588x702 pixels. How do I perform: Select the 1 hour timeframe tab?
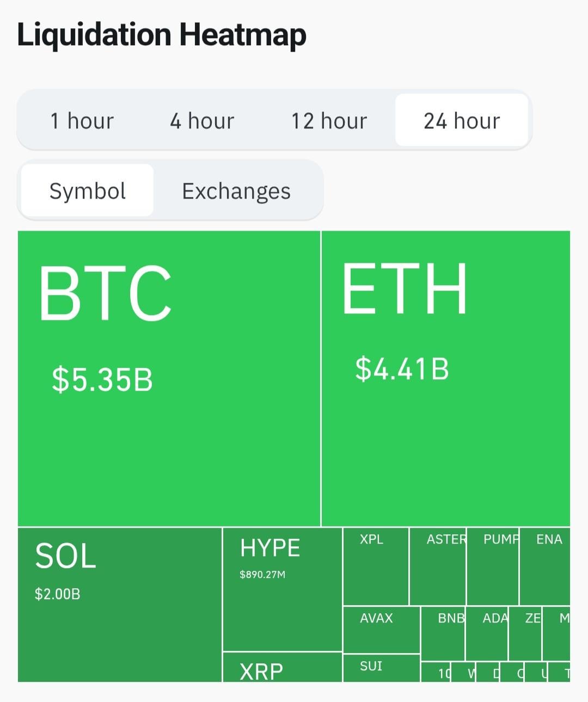pos(82,120)
